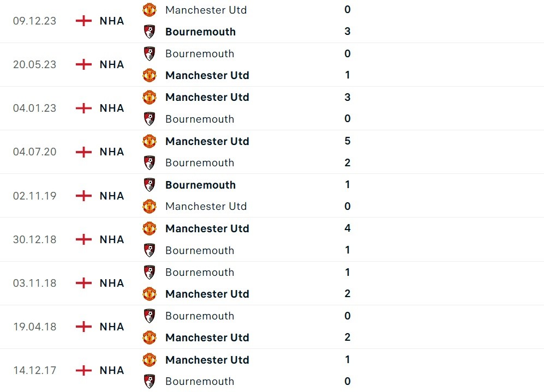Click England flag beside 02.11.19 match
The height and width of the screenshot is (392, 544).
(83, 196)
